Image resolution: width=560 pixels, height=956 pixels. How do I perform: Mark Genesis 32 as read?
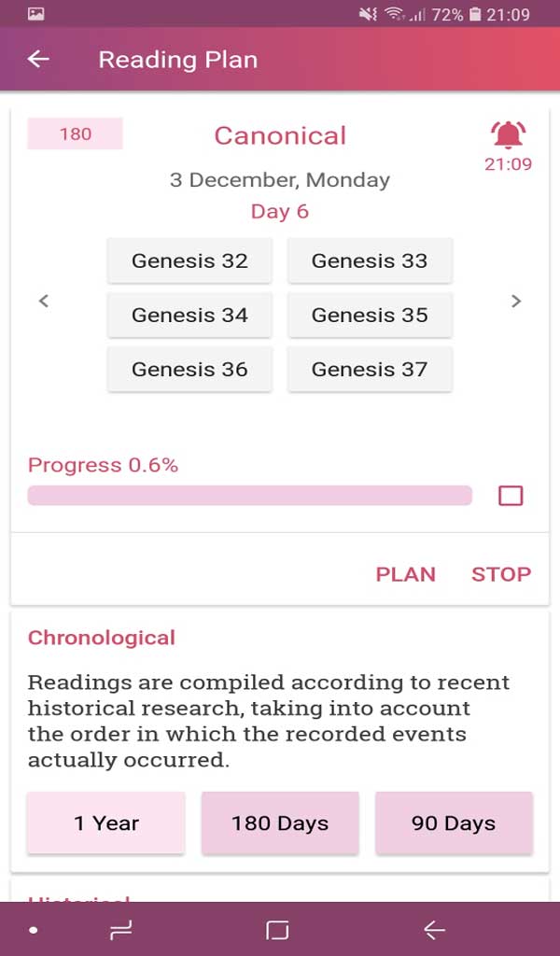[189, 260]
